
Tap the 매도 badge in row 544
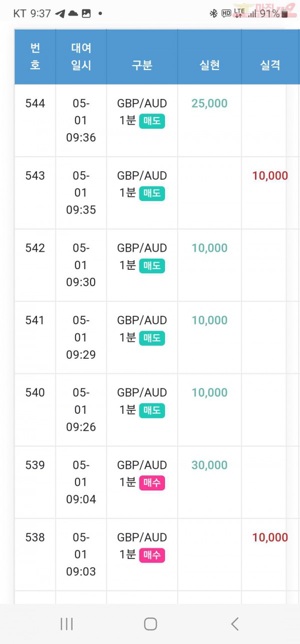tap(152, 121)
